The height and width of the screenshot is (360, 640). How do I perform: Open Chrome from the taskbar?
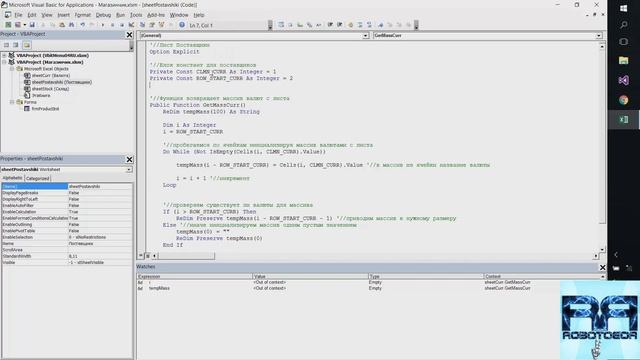pyautogui.click(x=623, y=100)
